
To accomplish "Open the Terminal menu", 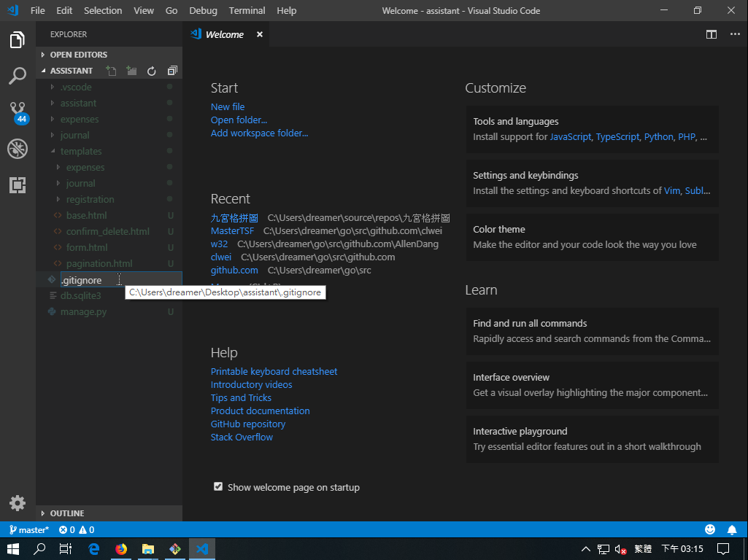I will (x=247, y=10).
